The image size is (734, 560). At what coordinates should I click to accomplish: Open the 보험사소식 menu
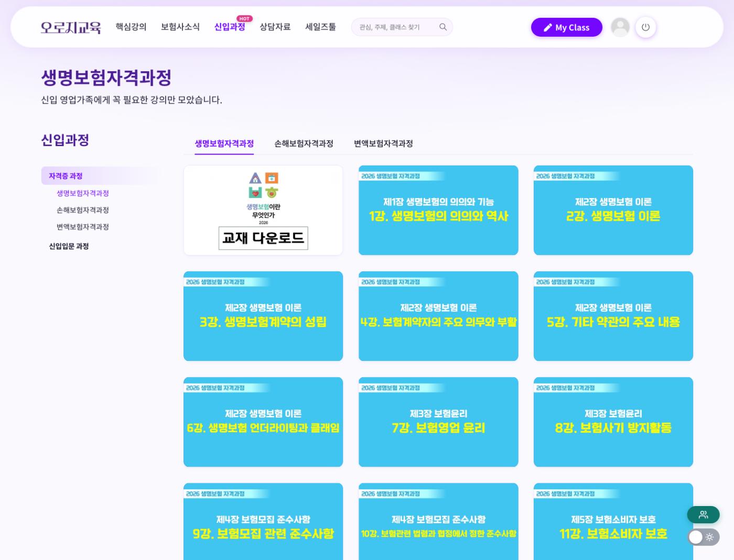point(180,27)
